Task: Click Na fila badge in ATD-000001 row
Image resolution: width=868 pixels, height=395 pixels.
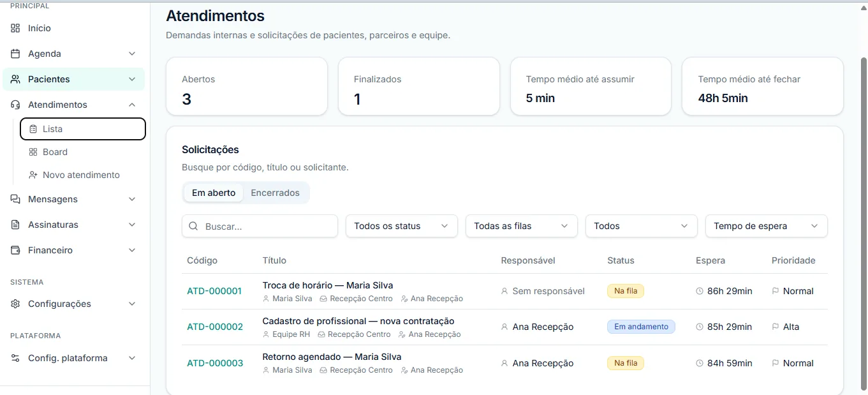Action: tap(626, 291)
